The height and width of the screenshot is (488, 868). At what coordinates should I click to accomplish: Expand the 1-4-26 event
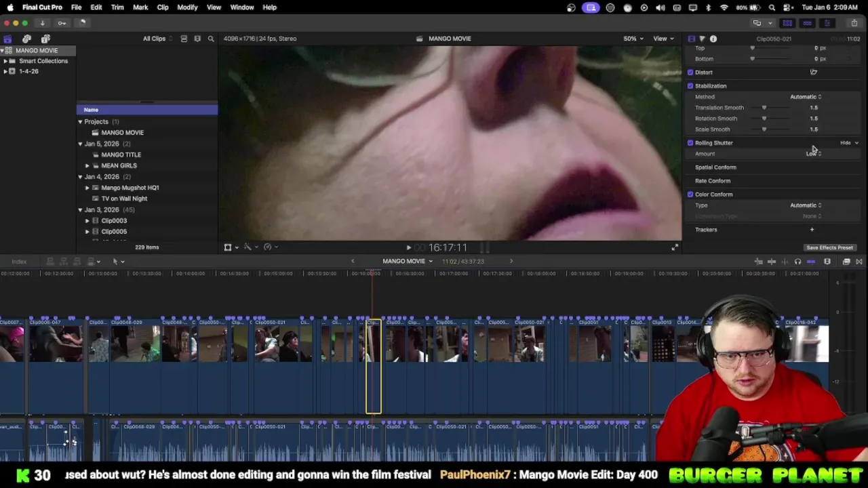click(x=5, y=71)
